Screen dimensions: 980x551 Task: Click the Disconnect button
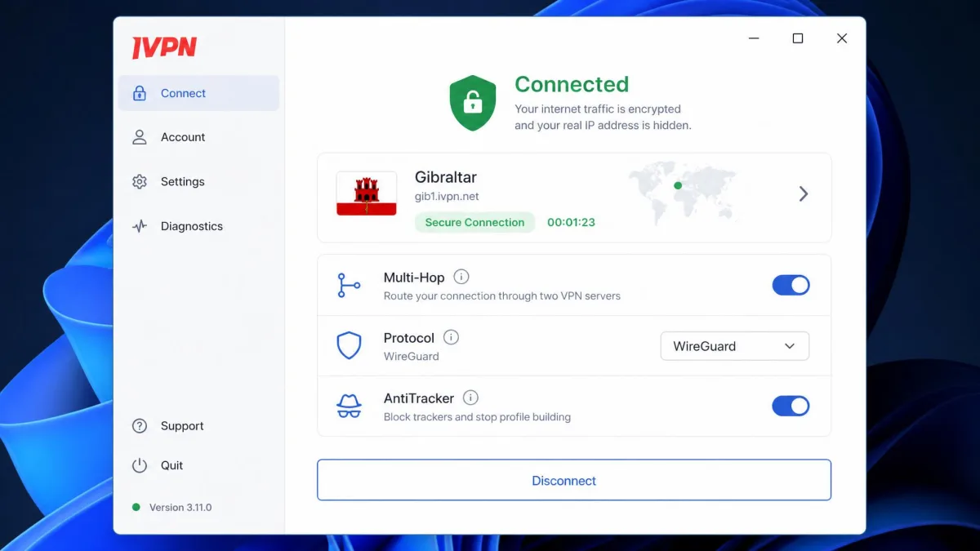tap(574, 480)
